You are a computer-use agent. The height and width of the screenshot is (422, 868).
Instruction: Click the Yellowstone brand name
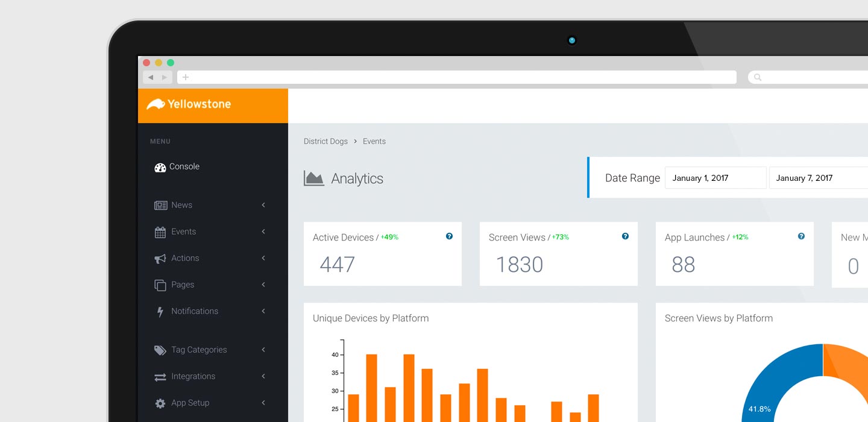(199, 104)
